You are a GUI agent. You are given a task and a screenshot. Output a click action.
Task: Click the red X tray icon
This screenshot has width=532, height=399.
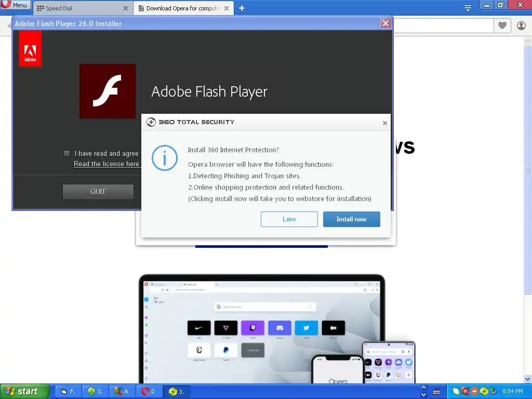point(465,392)
